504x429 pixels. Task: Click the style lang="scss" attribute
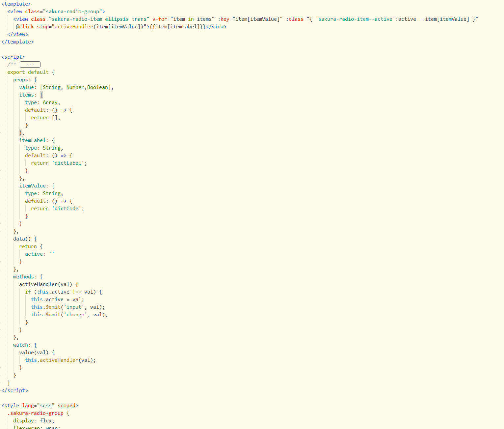pos(38,406)
